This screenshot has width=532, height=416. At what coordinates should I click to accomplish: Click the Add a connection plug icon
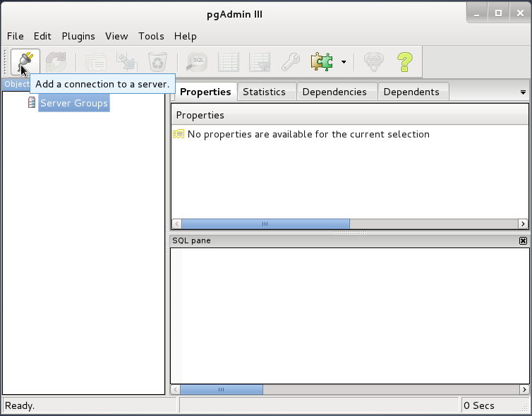pyautogui.click(x=25, y=62)
